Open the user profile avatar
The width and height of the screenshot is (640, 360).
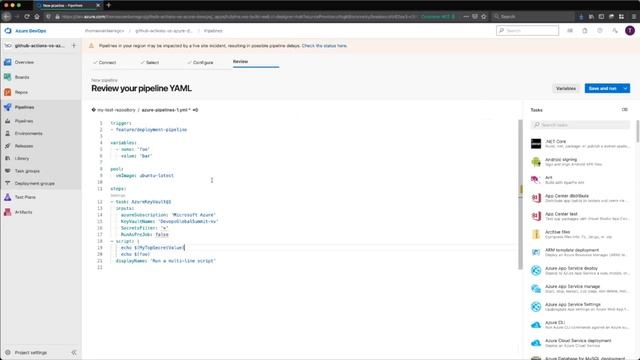(x=630, y=31)
